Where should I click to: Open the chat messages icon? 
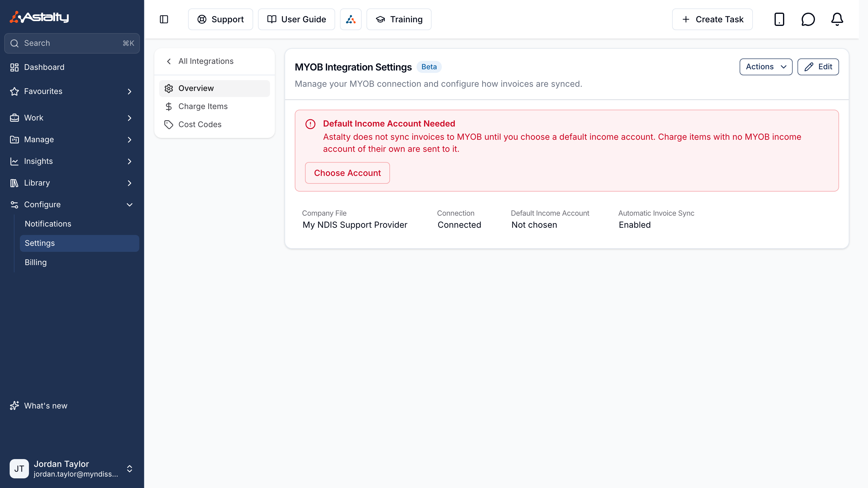click(808, 19)
